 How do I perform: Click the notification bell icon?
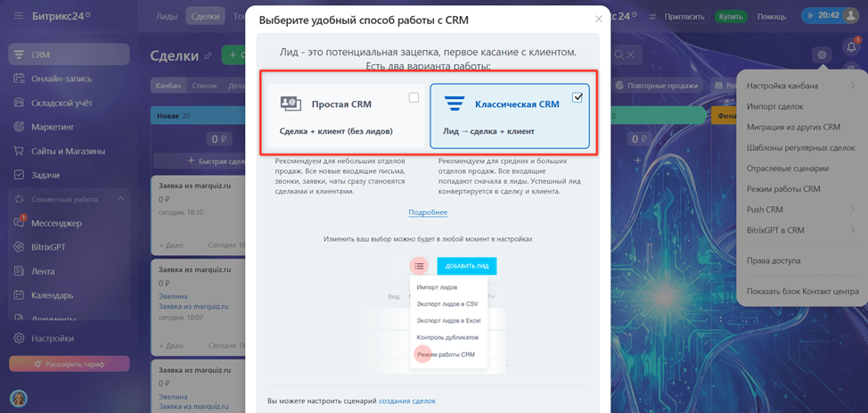tap(851, 47)
